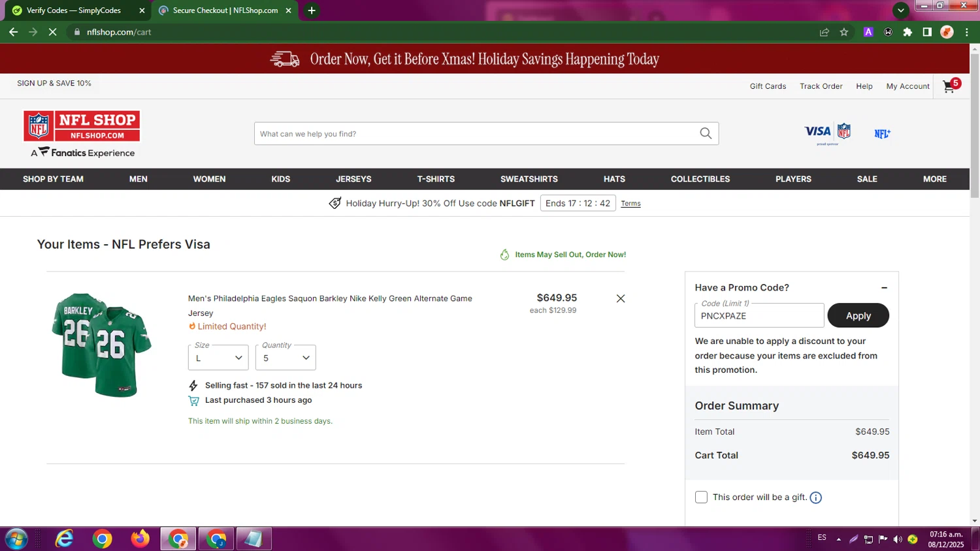
Task: Click the holiday savings banner
Action: click(x=485, y=59)
